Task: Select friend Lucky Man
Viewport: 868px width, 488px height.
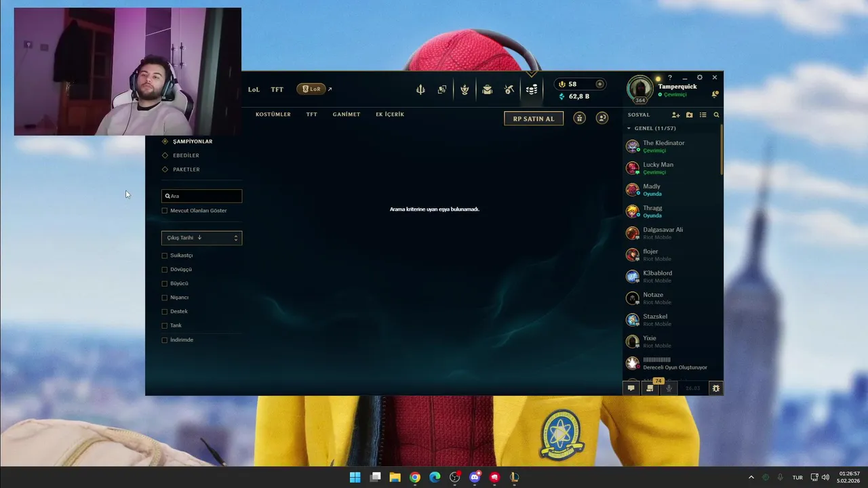Action: pyautogui.click(x=671, y=168)
